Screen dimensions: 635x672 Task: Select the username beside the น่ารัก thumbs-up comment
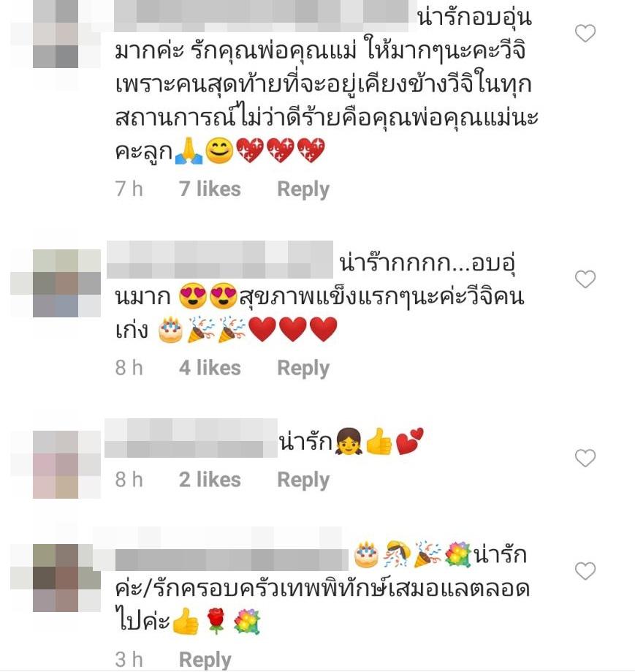(x=191, y=439)
